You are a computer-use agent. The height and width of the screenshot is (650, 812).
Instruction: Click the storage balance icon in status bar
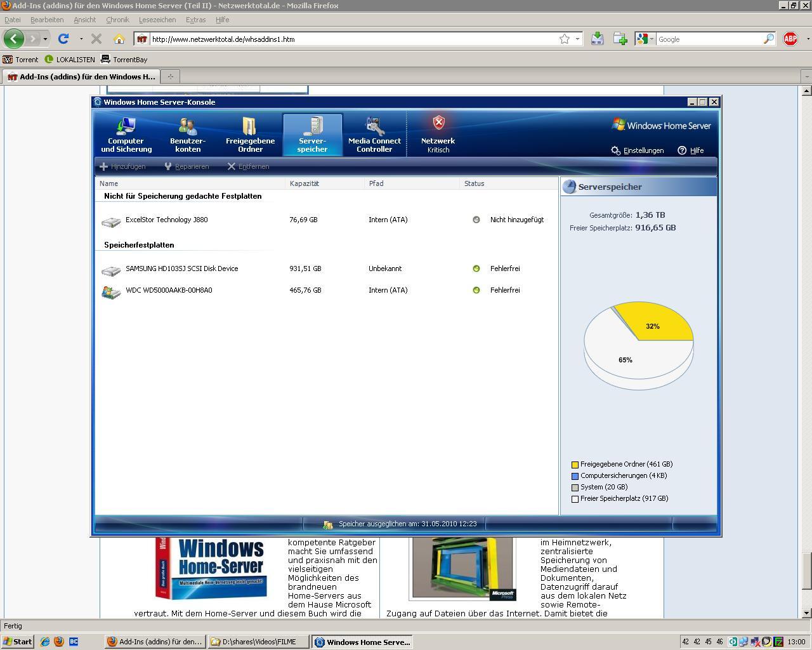(328, 524)
